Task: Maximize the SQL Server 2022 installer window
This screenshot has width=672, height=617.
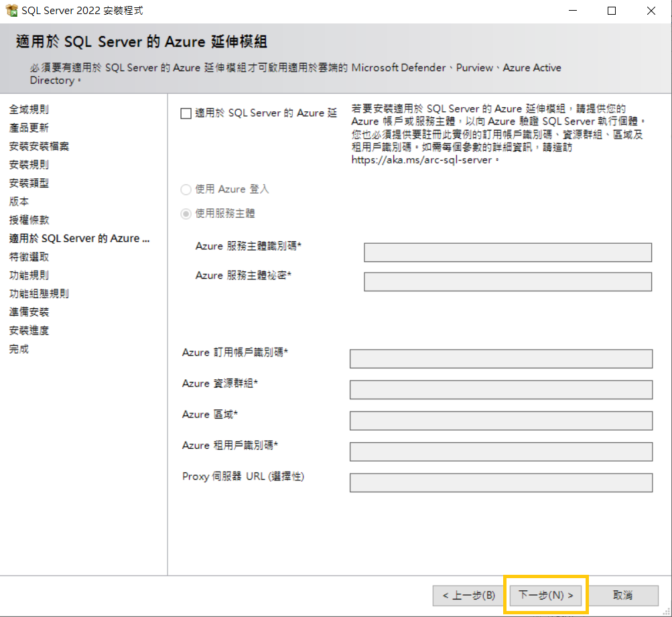Action: pyautogui.click(x=612, y=11)
